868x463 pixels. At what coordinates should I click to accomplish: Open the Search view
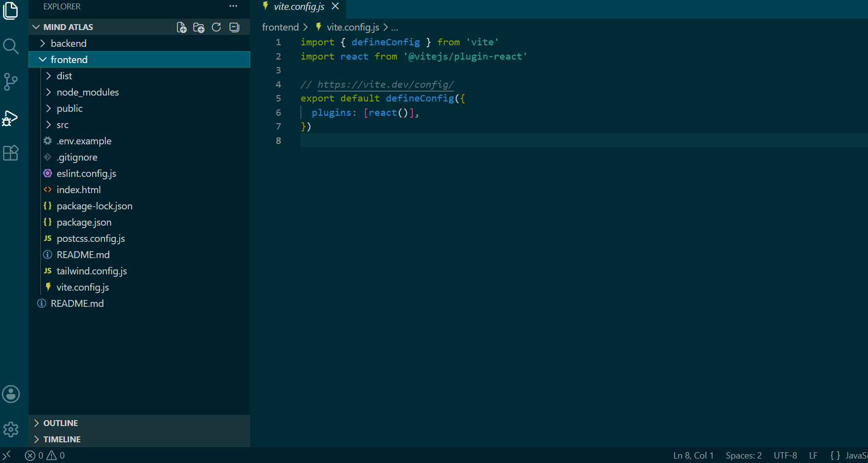click(x=11, y=46)
